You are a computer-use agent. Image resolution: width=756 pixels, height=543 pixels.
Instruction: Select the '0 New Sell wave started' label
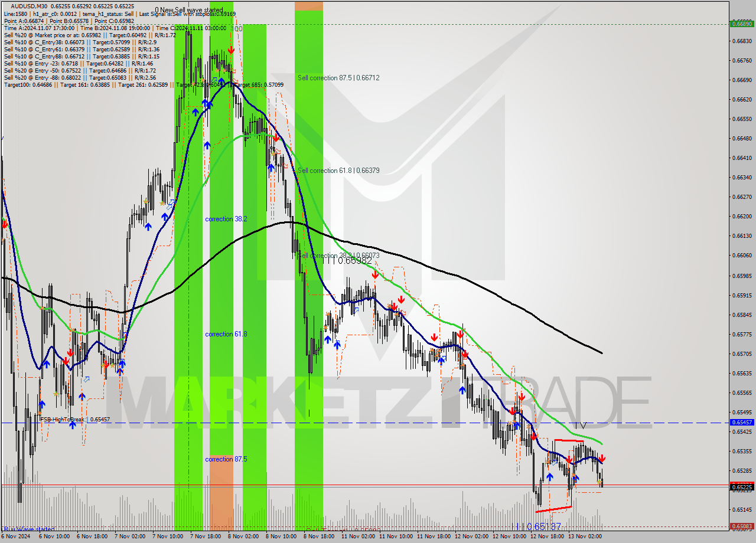pos(189,10)
